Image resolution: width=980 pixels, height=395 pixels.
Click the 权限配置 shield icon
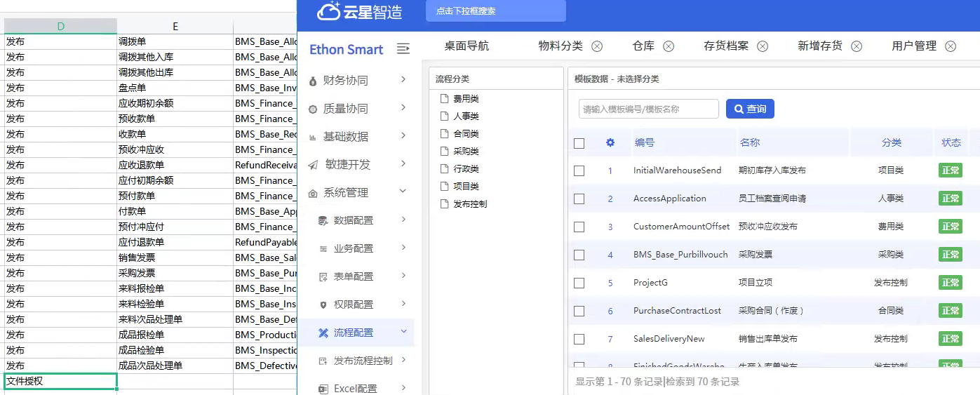pos(323,304)
